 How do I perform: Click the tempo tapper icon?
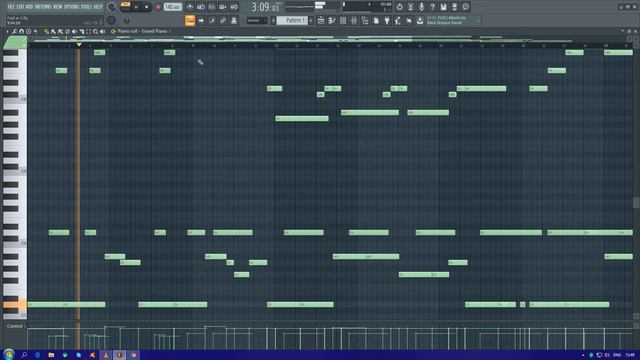tap(398, 20)
